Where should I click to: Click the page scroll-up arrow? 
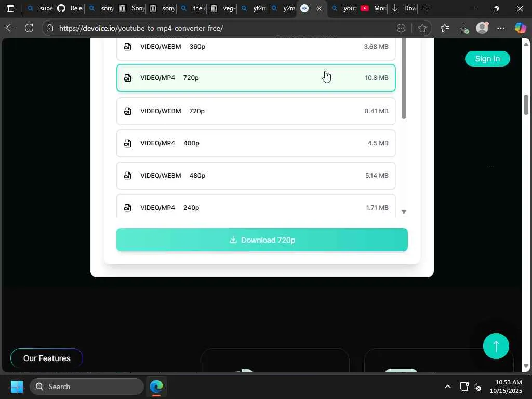point(526,44)
